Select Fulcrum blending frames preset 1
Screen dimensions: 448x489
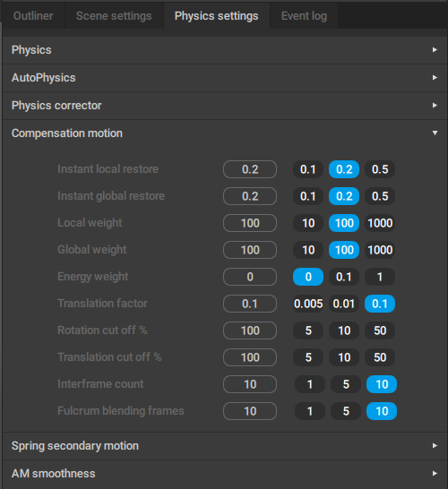click(310, 411)
